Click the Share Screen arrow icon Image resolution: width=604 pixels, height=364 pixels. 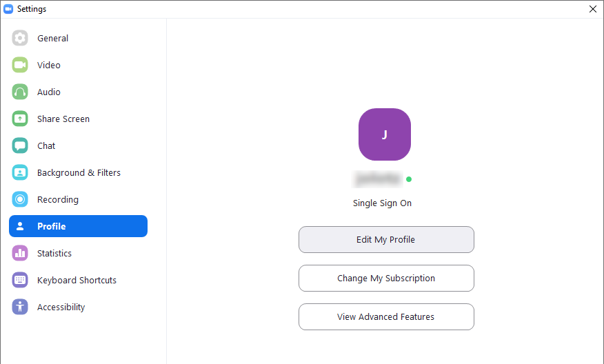click(x=19, y=119)
